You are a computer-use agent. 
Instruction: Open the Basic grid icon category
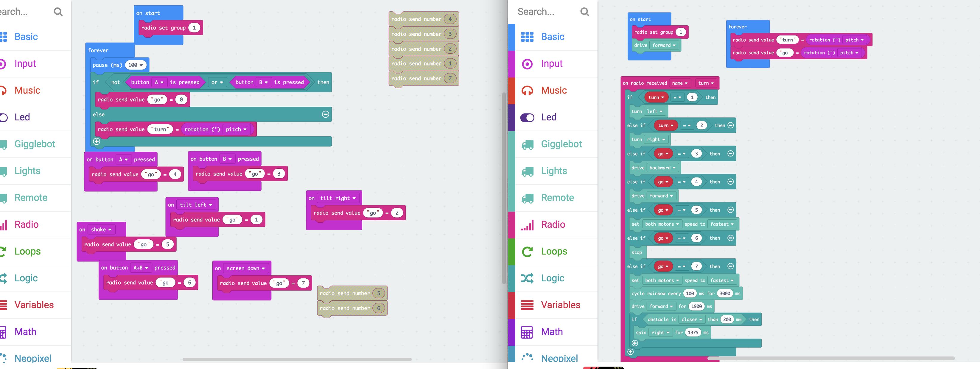[x=527, y=37]
